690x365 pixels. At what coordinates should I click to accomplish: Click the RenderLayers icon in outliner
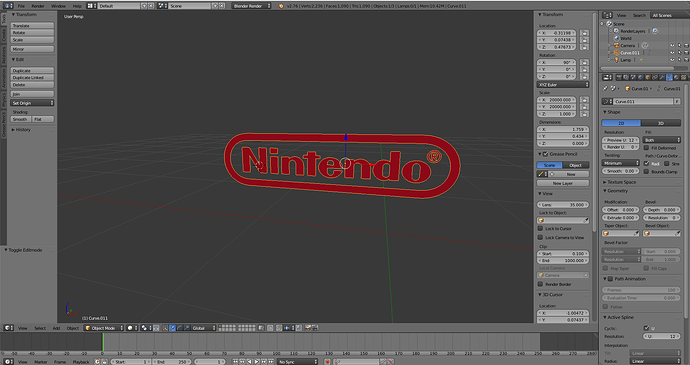(x=617, y=31)
